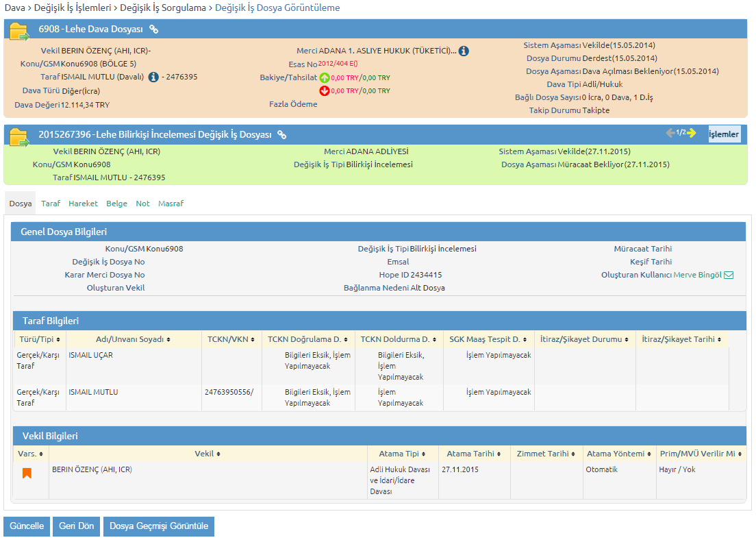Image resolution: width=756 pixels, height=540 pixels.
Task: Click the link chain icon next to Lehe Dava Dosyası
Action: click(154, 29)
